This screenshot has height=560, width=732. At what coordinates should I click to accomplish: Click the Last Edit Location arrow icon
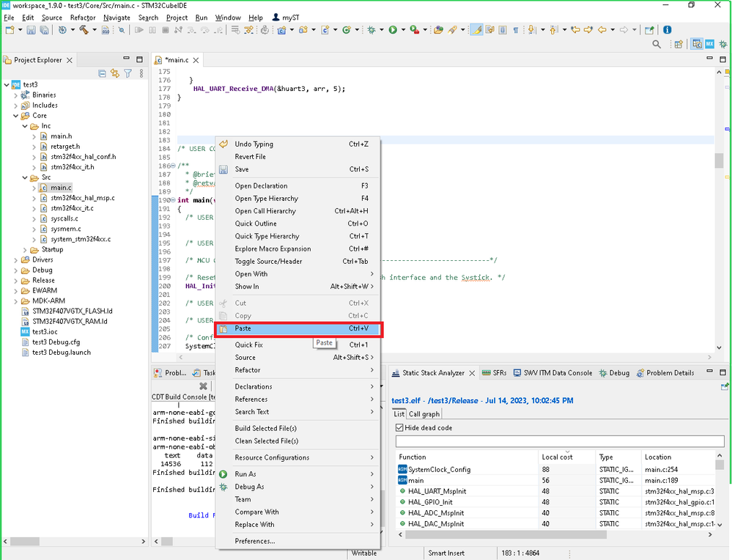pos(576,30)
